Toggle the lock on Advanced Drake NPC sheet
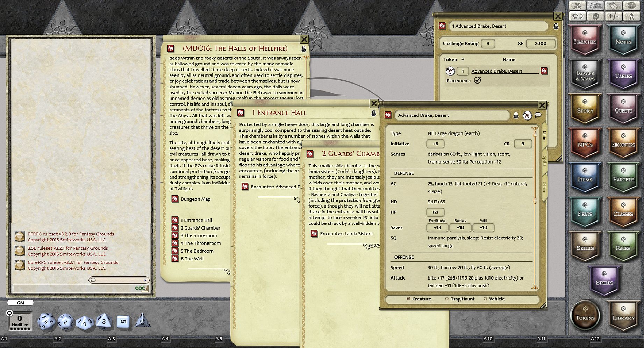Screen dimensions: 644x348 516,115
